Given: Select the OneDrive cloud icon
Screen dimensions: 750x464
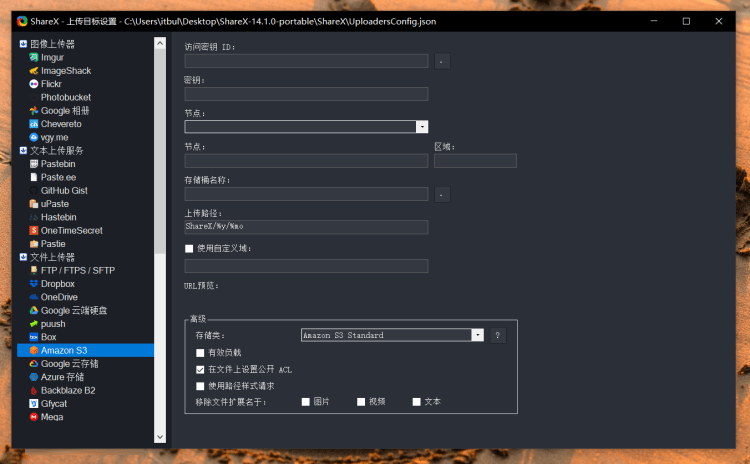Looking at the screenshot, I should click(33, 297).
